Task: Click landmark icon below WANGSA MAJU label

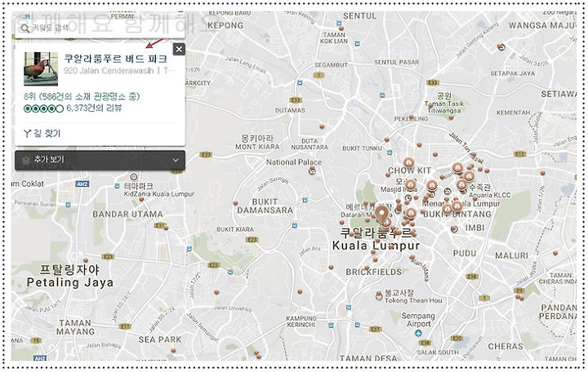Action: (x=501, y=46)
